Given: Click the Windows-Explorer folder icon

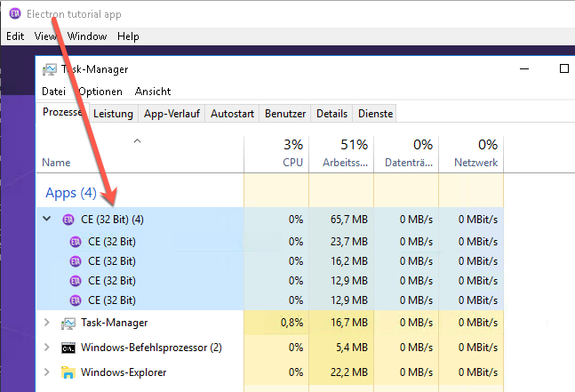Looking at the screenshot, I should coord(68,372).
